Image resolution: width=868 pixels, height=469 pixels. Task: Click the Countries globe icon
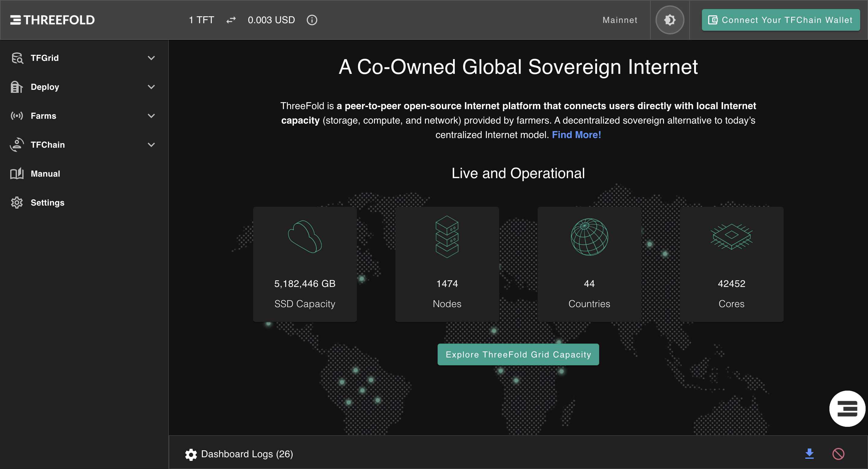point(589,237)
